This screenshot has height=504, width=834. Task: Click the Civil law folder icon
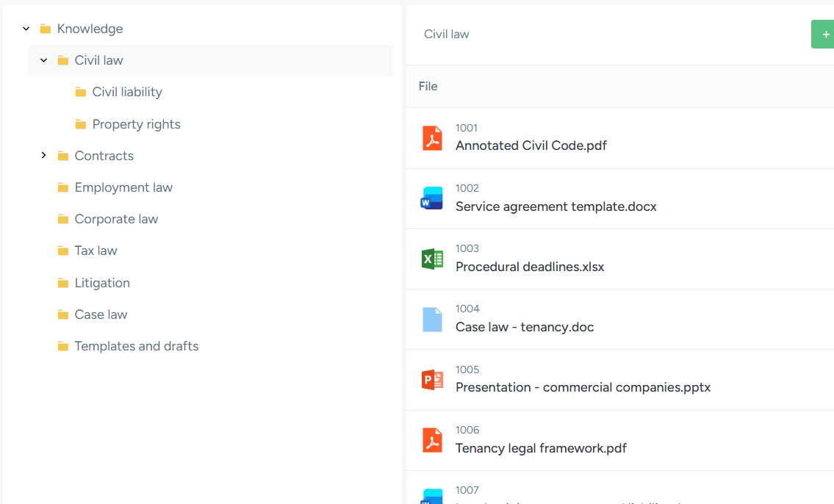(x=62, y=60)
